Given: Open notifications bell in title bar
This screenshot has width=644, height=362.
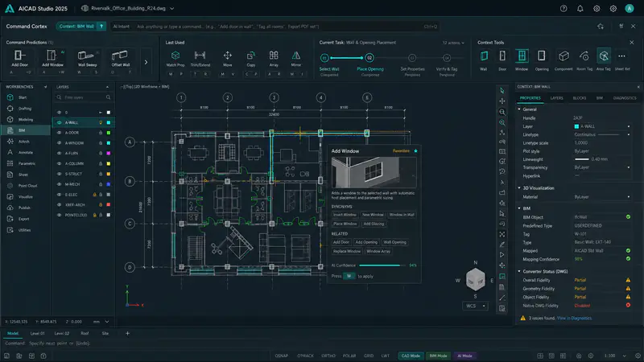Looking at the screenshot, I should (x=580, y=9).
